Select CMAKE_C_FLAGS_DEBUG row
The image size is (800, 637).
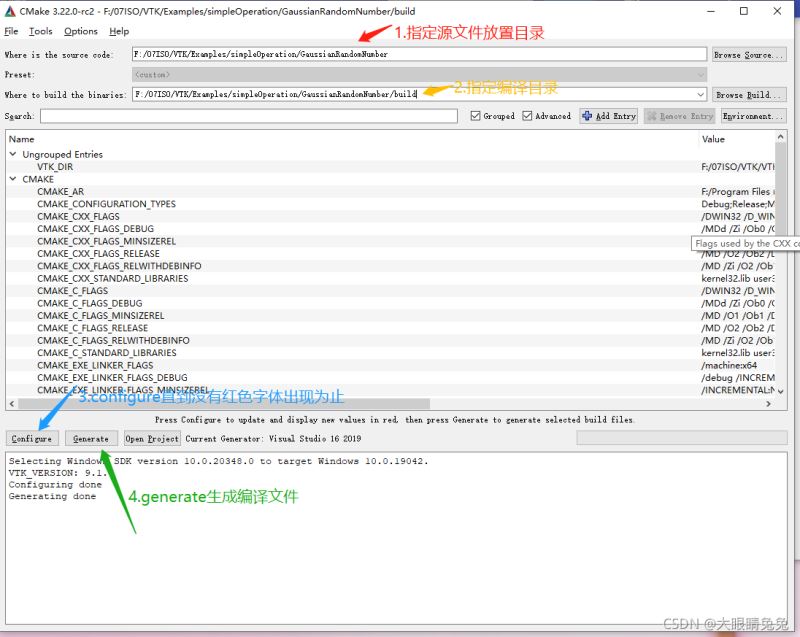[390, 303]
